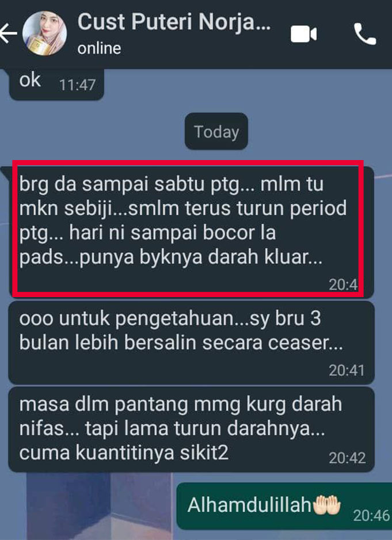Tap the Today date chip
The width and height of the screenshot is (392, 540).
[x=216, y=132]
